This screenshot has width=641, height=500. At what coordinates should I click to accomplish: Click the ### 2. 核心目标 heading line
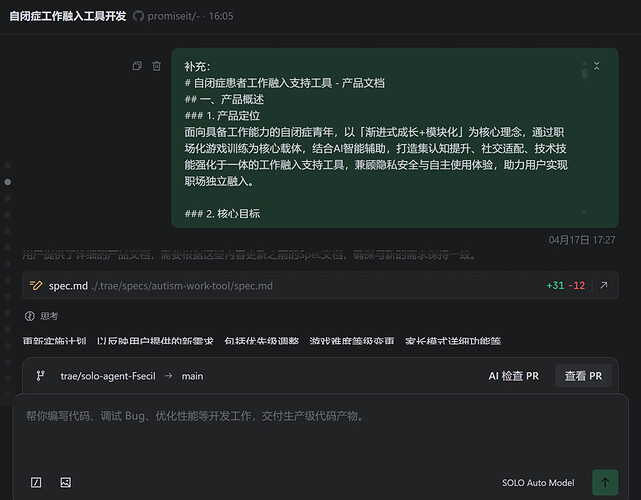[222, 213]
